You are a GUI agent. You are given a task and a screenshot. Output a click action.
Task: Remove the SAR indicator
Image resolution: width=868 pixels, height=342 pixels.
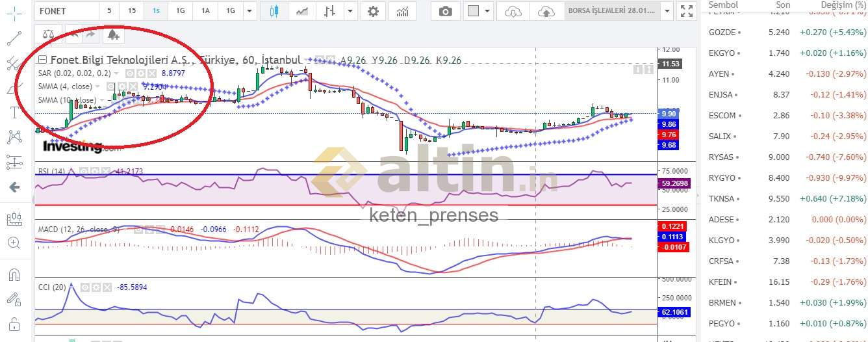tap(151, 73)
